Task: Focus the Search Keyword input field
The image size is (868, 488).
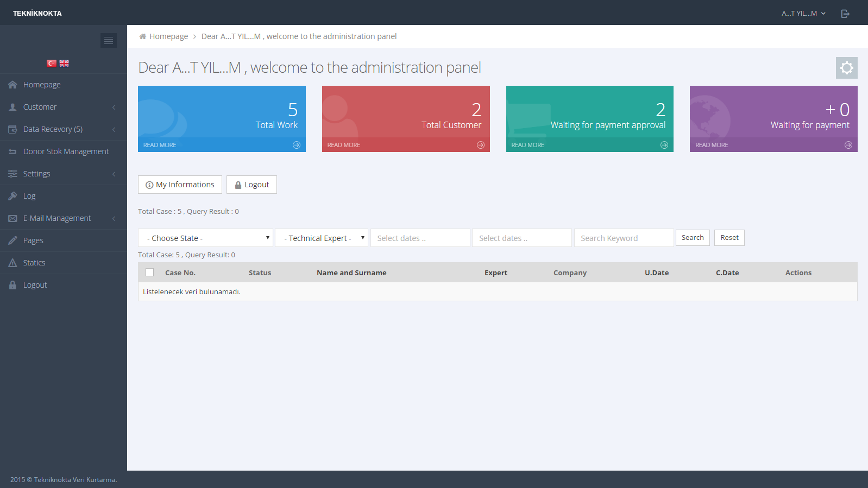Action: [x=624, y=238]
